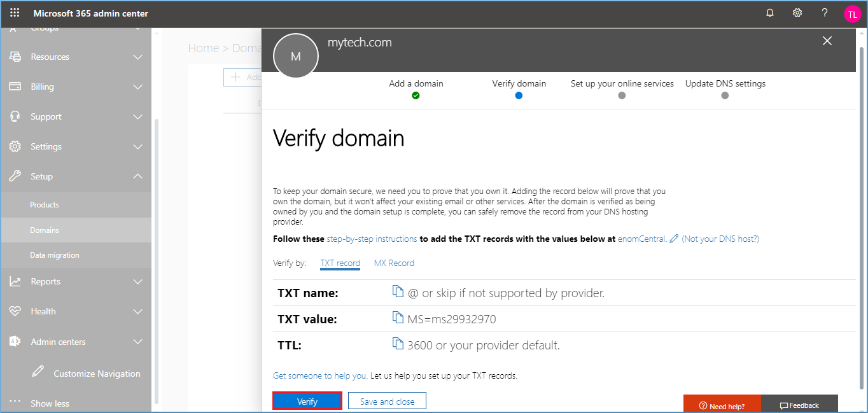Click the Verify button
The height and width of the screenshot is (413, 868).
click(x=307, y=401)
